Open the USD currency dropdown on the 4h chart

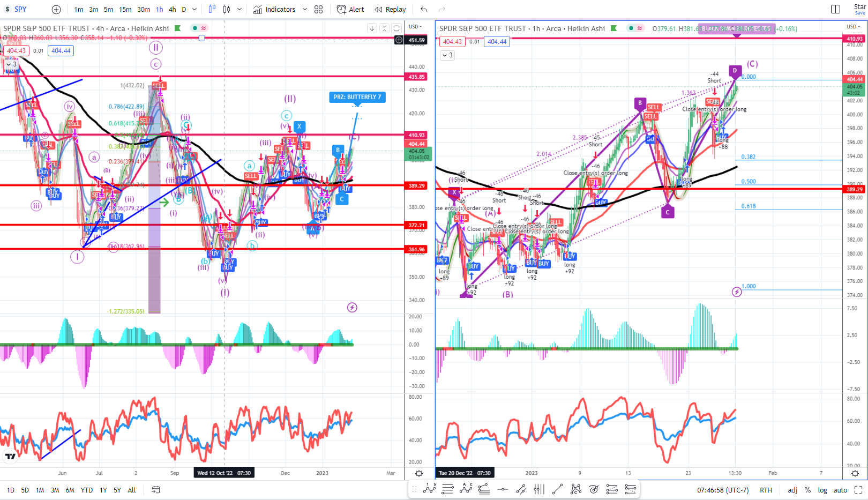pyautogui.click(x=415, y=26)
